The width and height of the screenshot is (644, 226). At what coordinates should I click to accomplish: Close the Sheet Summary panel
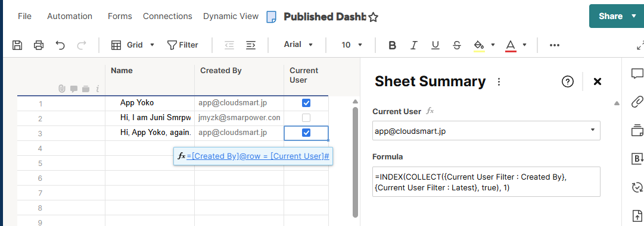(598, 81)
